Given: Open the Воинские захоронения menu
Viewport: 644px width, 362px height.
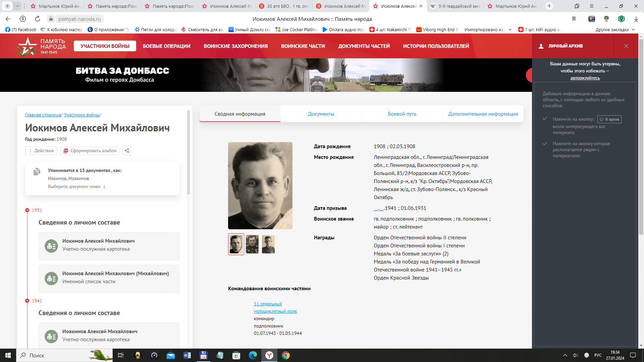Looking at the screenshot, I should point(235,46).
